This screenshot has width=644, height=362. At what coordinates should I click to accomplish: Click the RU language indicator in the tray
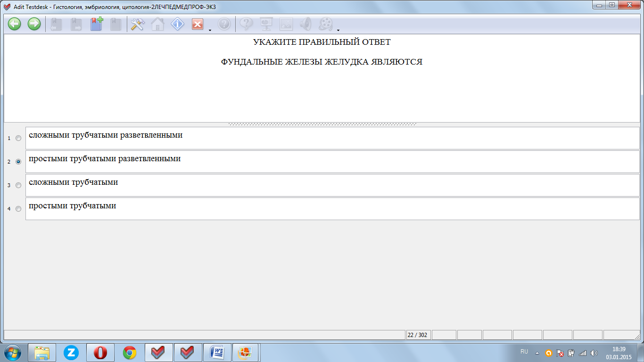pos(524,352)
